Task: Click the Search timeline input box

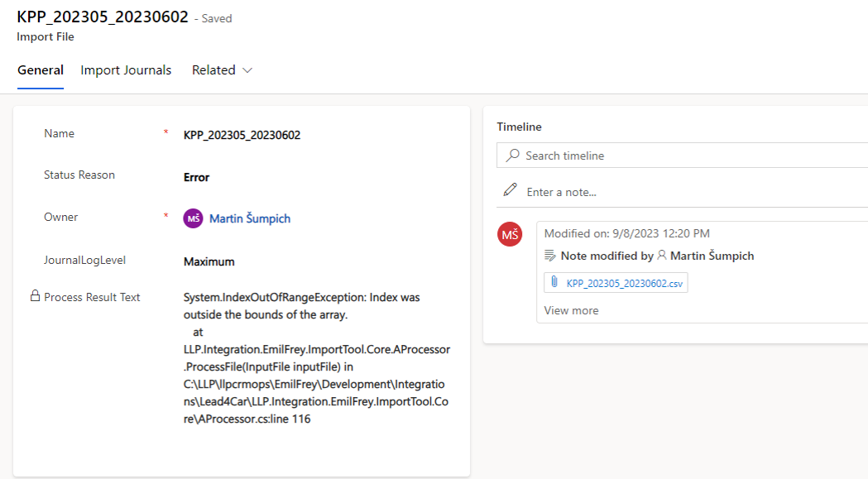Action: click(x=687, y=156)
